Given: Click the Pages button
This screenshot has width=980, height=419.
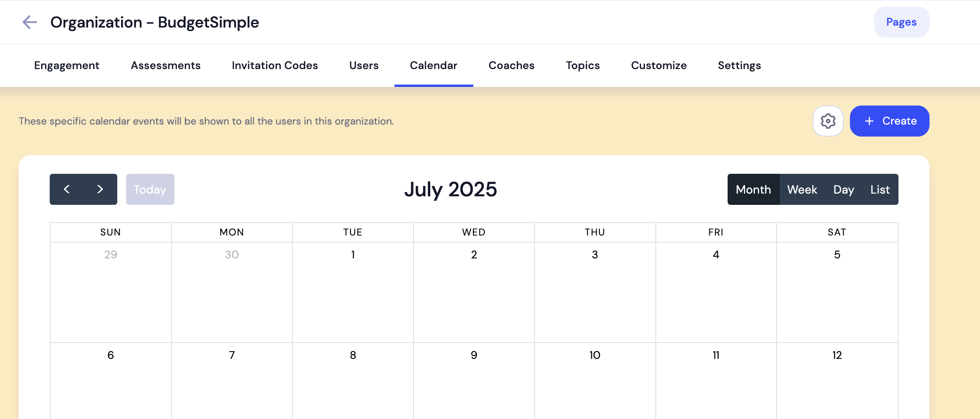Looking at the screenshot, I should [x=902, y=22].
